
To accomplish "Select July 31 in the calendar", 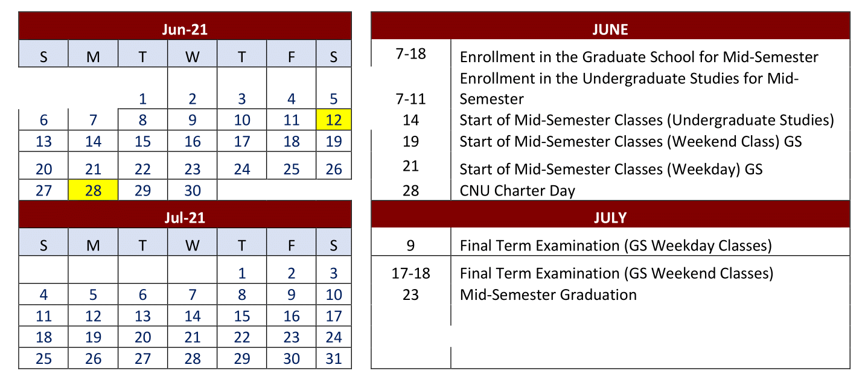I will (334, 358).
